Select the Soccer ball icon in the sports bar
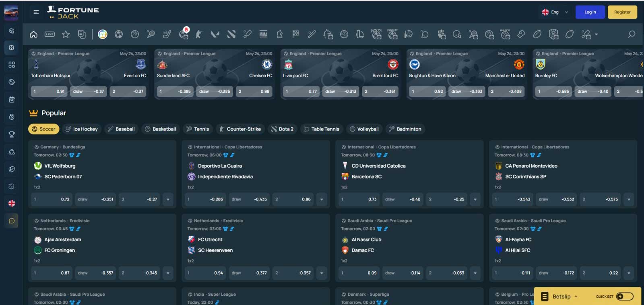 (119, 35)
